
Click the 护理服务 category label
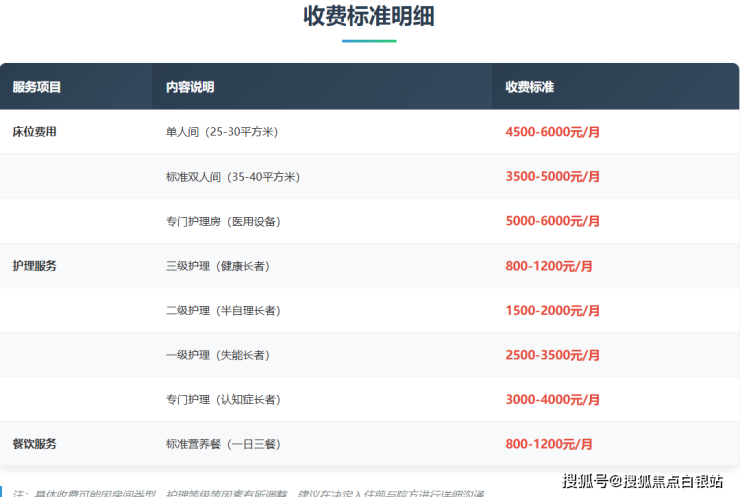point(34,266)
